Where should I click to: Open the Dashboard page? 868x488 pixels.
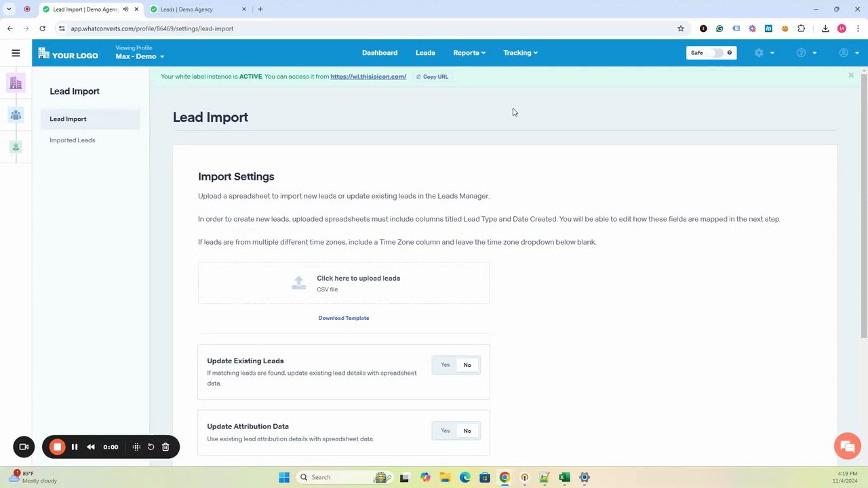tap(380, 53)
